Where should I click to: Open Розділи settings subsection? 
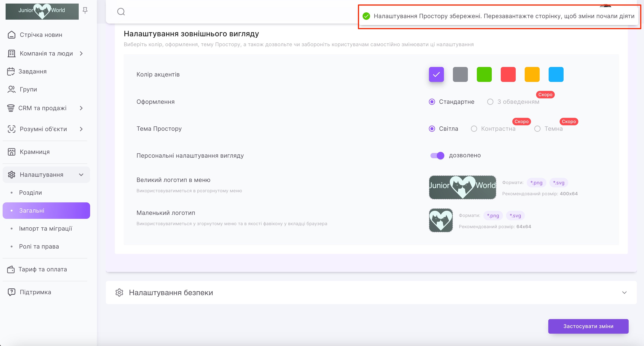pos(30,192)
